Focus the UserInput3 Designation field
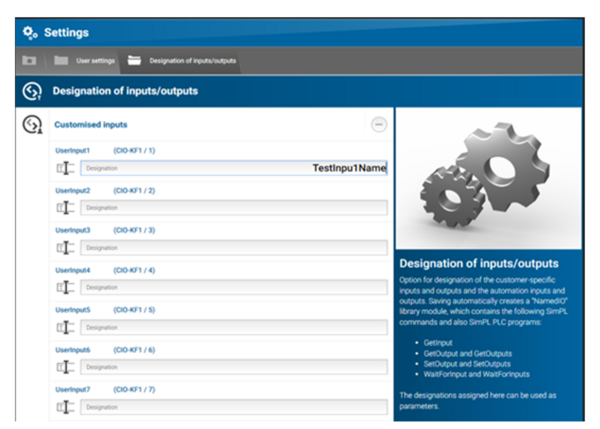 [234, 248]
